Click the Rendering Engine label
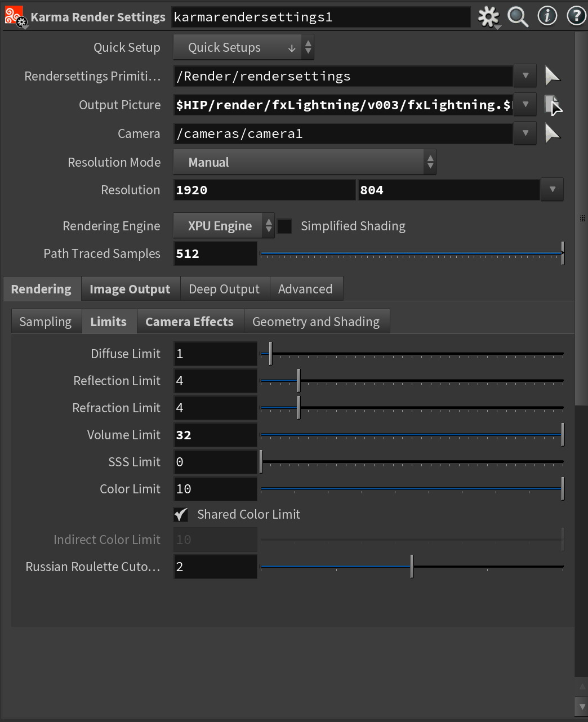The width and height of the screenshot is (588, 722). tap(112, 226)
